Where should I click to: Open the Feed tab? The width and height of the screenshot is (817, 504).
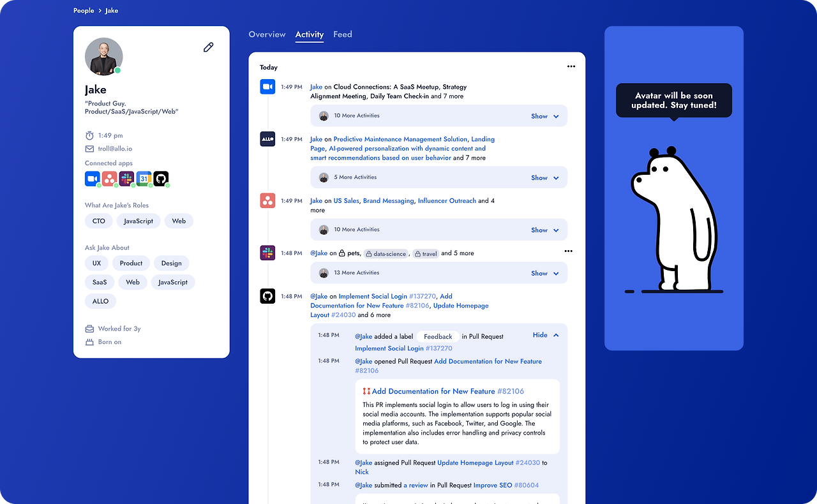[343, 34]
